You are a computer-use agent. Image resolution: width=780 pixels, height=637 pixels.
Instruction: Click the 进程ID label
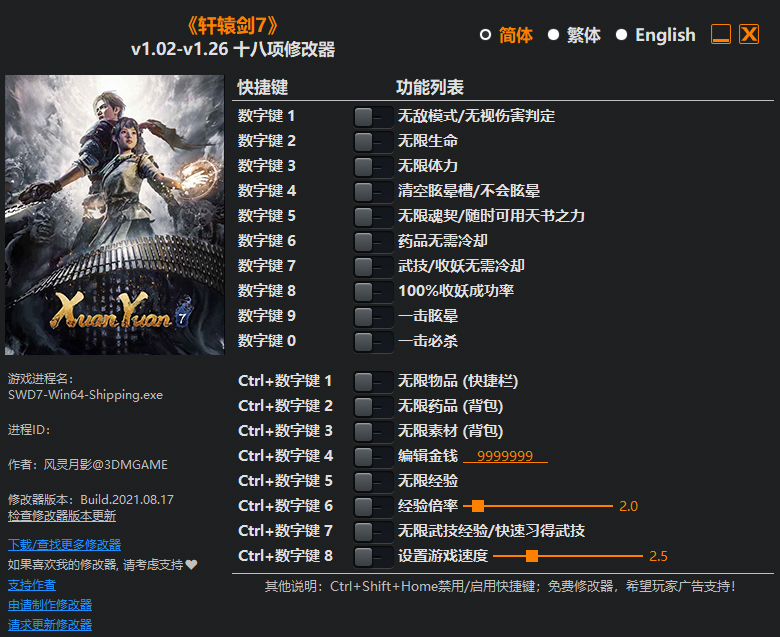29,430
